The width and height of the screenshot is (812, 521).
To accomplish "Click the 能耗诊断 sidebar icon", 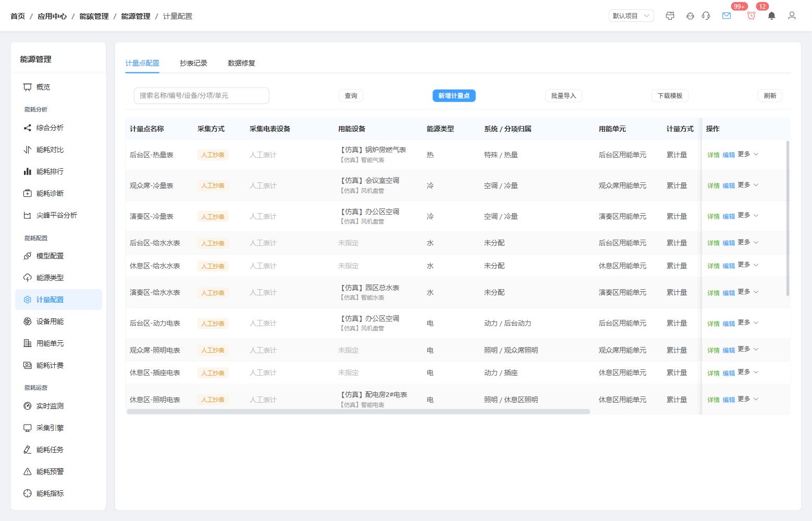I will point(28,193).
